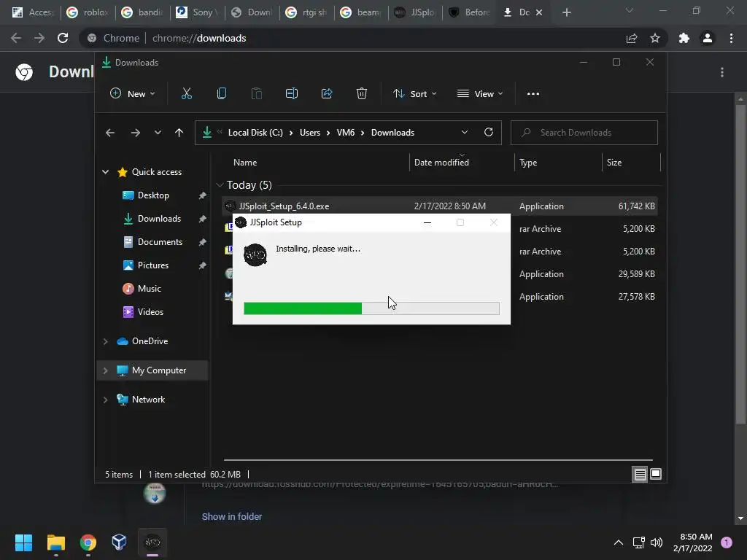Screen dimensions: 747x560
Task: Click the Paste icon in Explorer toolbar
Action: pos(256,94)
